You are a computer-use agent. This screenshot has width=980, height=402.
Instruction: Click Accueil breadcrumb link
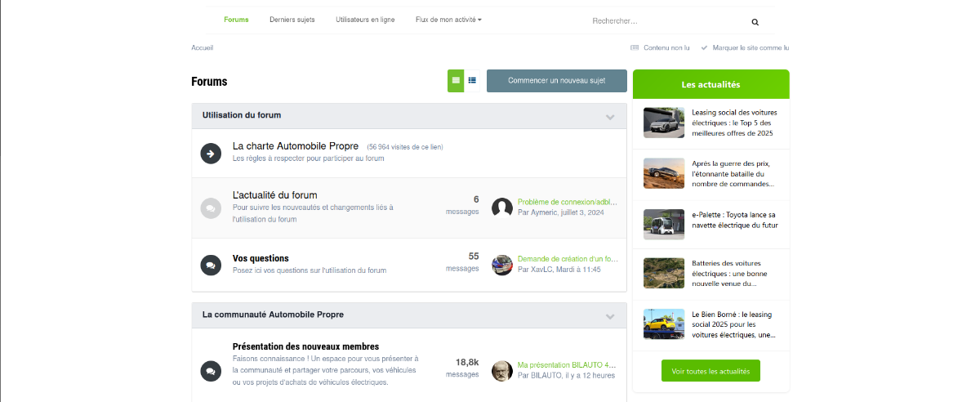[203, 47]
